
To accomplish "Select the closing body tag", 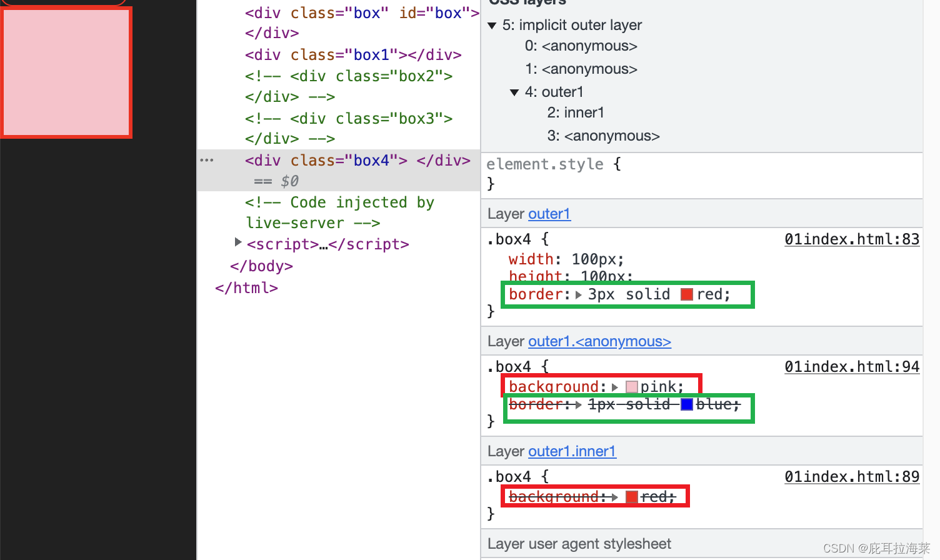I will click(x=261, y=266).
